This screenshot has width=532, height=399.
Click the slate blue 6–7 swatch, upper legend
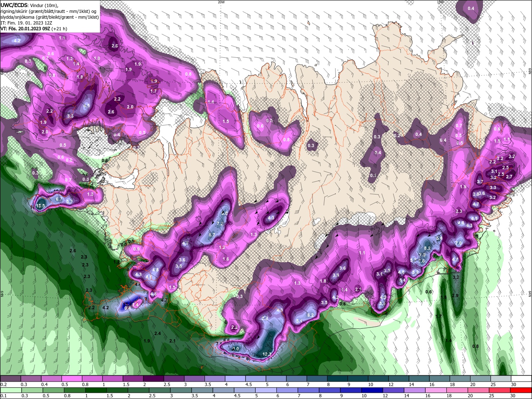click(296, 379)
